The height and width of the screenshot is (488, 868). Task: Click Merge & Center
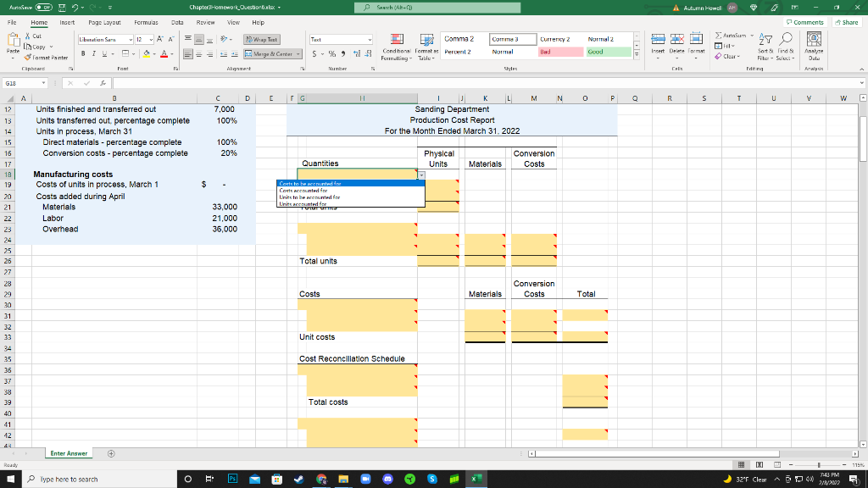point(269,53)
